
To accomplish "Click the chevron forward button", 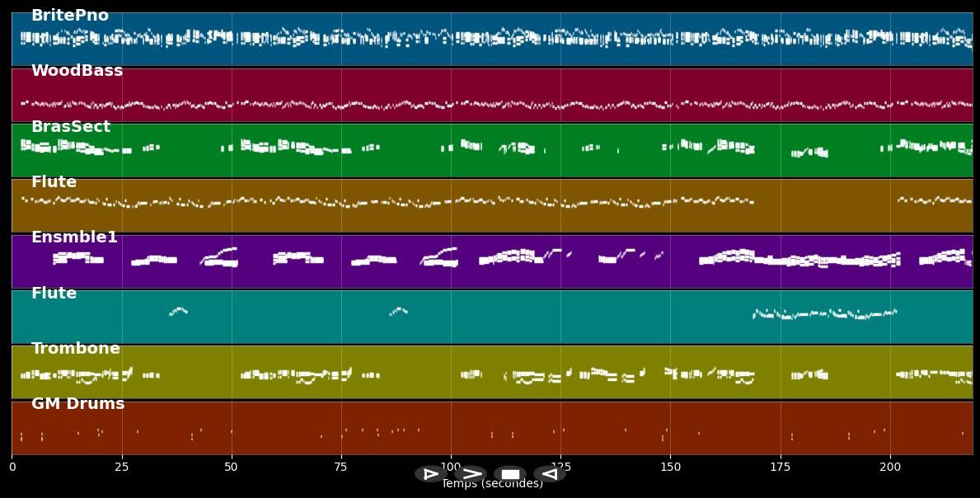I will [471, 474].
